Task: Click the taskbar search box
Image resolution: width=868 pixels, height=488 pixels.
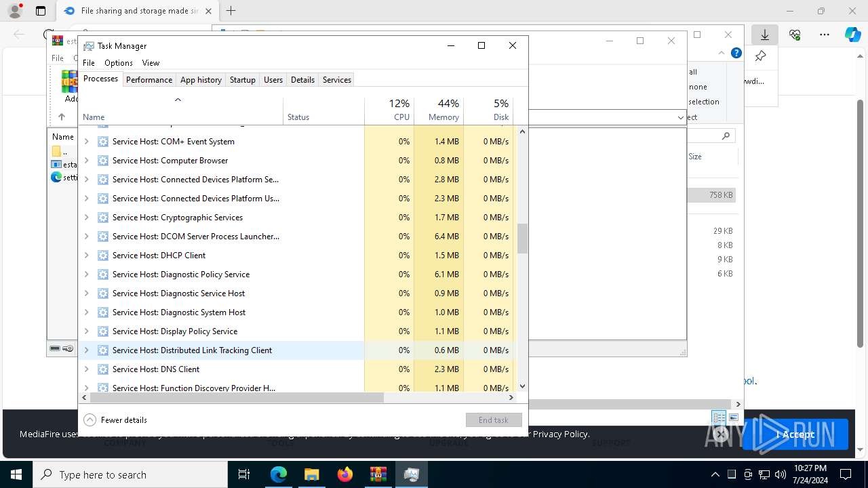Action: pyautogui.click(x=130, y=474)
